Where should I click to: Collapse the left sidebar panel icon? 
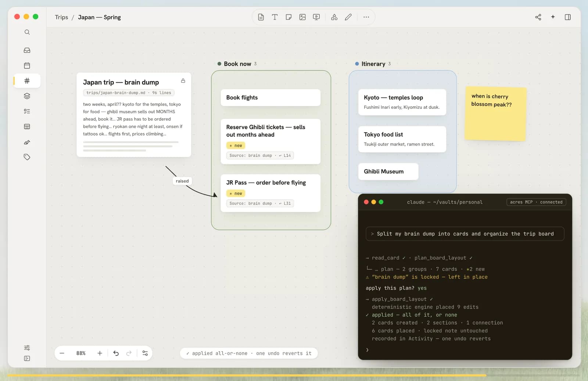click(27, 358)
